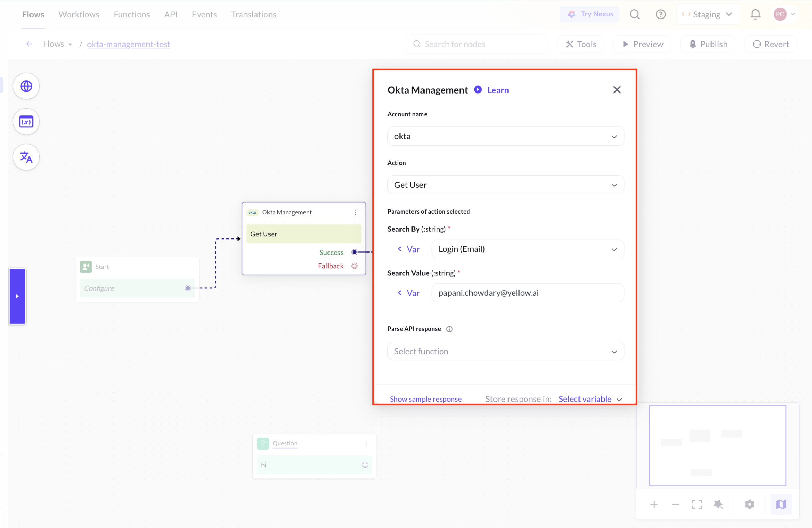The image size is (812, 528).
Task: Click the Start node icon
Action: point(86,267)
